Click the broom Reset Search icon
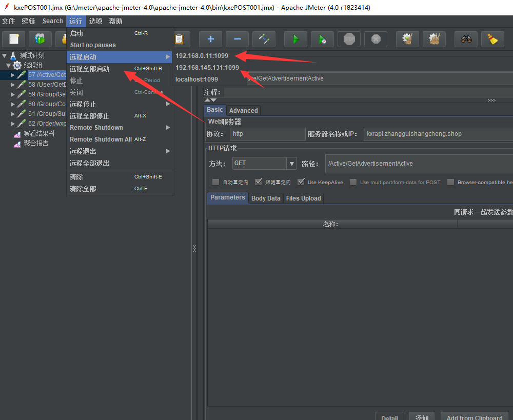Viewport: 513px width, 420px height. (x=492, y=39)
